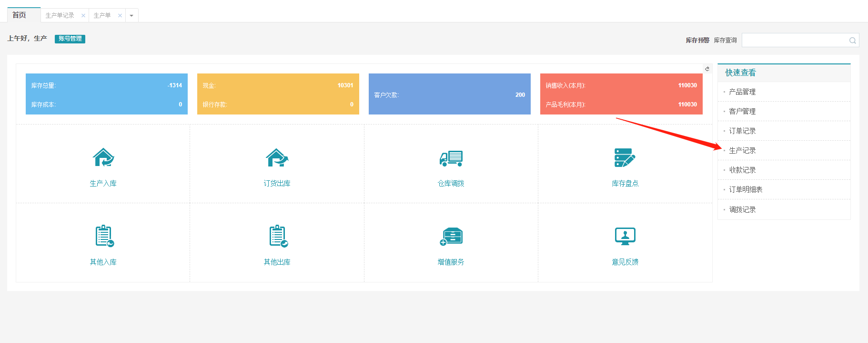The image size is (868, 343).
Task: Open the 库存预警 link
Action: (697, 41)
